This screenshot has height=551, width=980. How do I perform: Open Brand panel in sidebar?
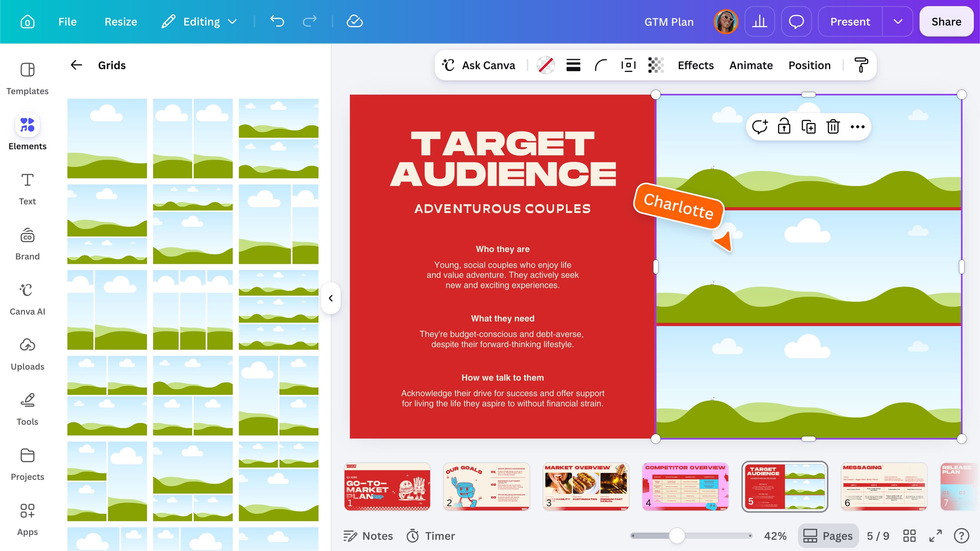click(27, 244)
